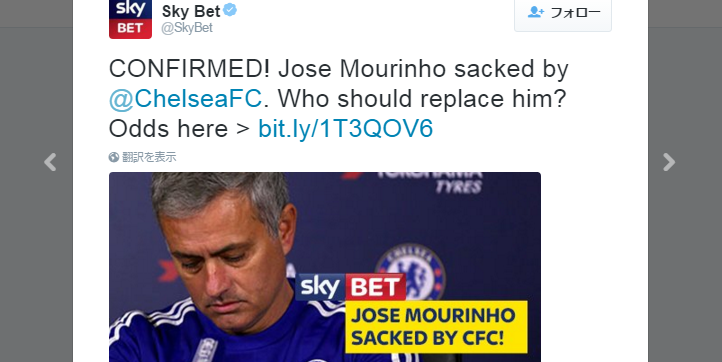Click the sky BET logo inside the photo
This screenshot has width=722, height=362.
pyautogui.click(x=350, y=287)
